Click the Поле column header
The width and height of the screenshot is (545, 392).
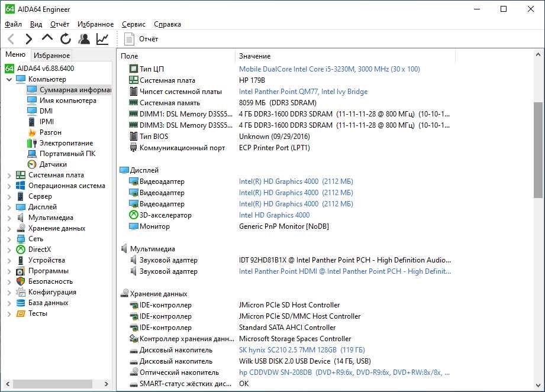point(176,56)
